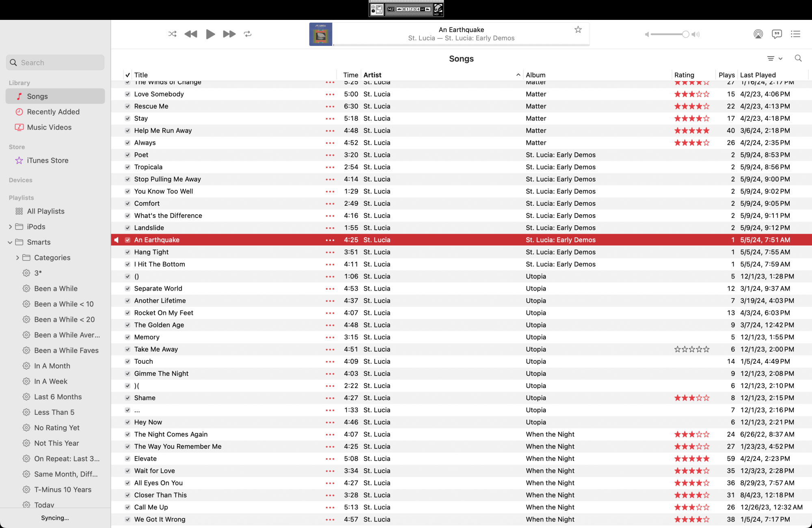Sort songs by Last Played column
Image resolution: width=812 pixels, height=528 pixels.
click(x=773, y=75)
